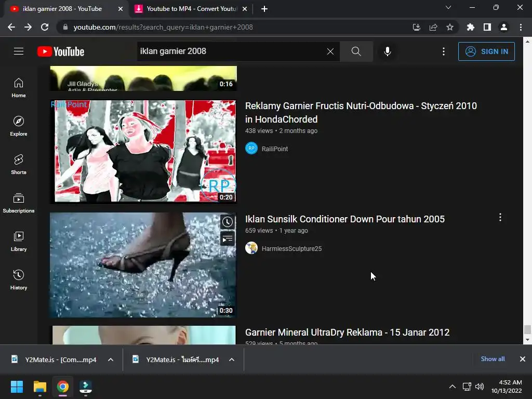Start voice search with the microphone icon
The width and height of the screenshot is (532, 399).
[388, 51]
